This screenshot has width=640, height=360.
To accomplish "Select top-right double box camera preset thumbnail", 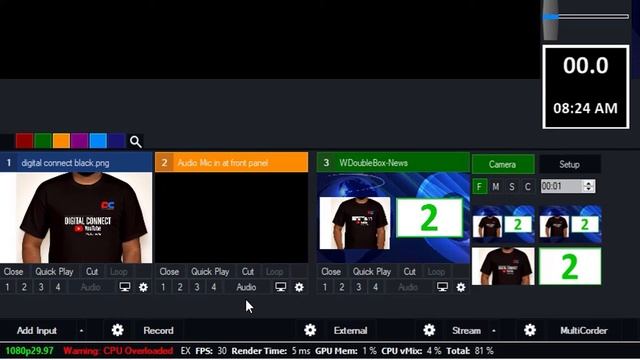I will tap(570, 224).
